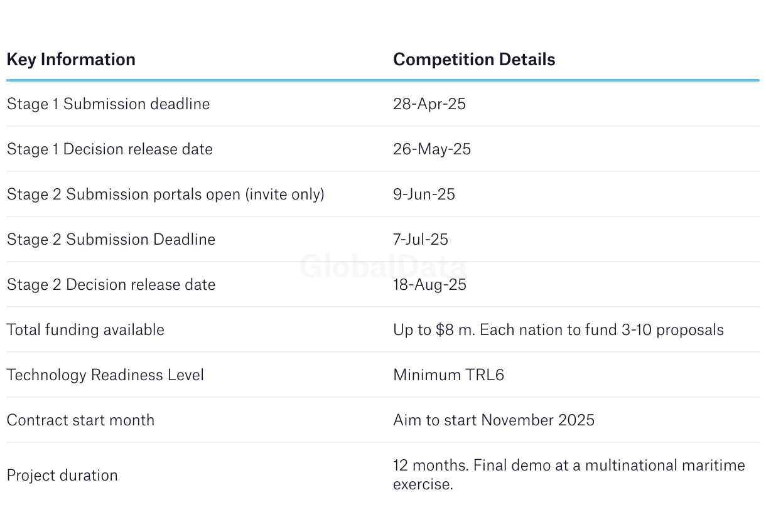Select the "Contract start month" row label
The width and height of the screenshot is (766, 532).
point(80,420)
